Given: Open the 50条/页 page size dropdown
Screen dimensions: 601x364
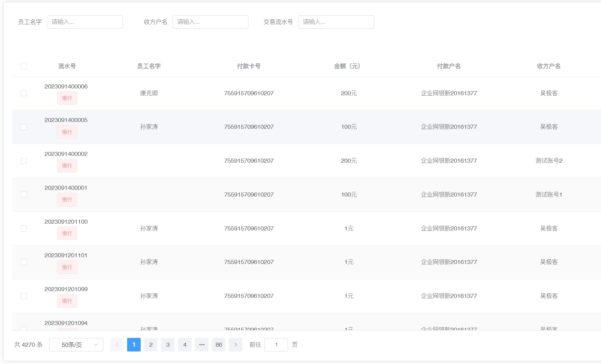Looking at the screenshot, I should pos(76,345).
